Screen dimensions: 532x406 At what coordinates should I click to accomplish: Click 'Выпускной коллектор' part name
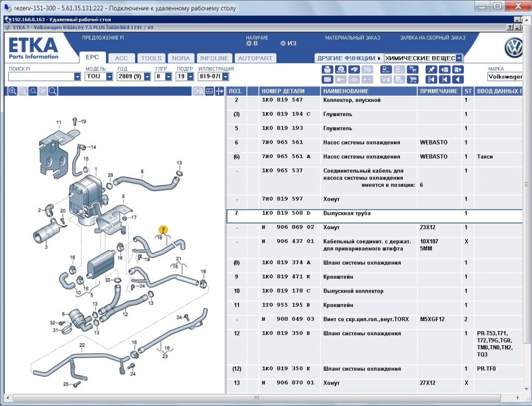pos(353,291)
